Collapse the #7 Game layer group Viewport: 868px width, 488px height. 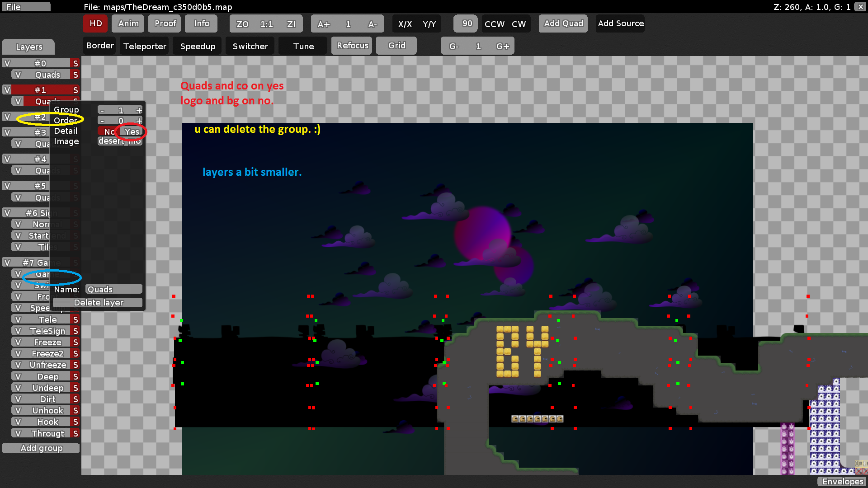(x=36, y=262)
